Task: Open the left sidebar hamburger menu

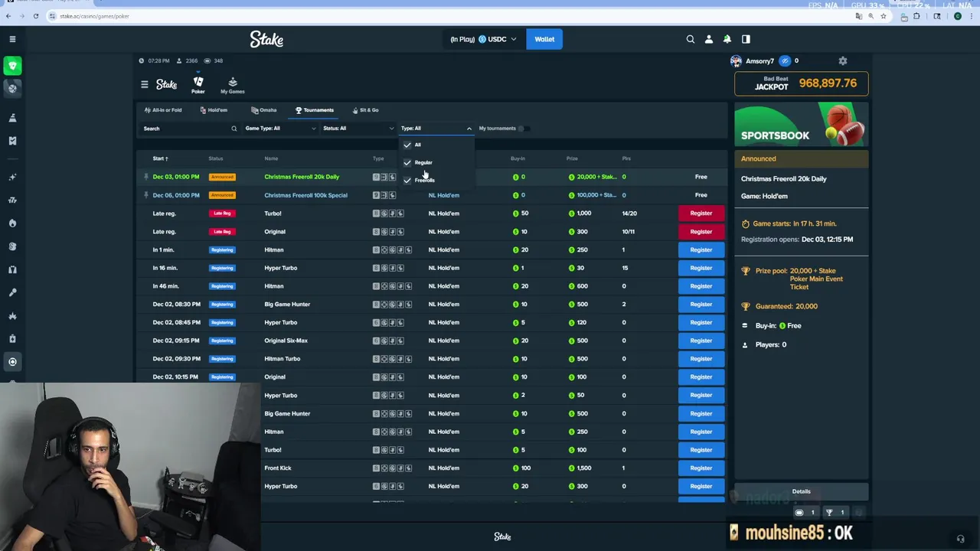Action: pyautogui.click(x=12, y=39)
